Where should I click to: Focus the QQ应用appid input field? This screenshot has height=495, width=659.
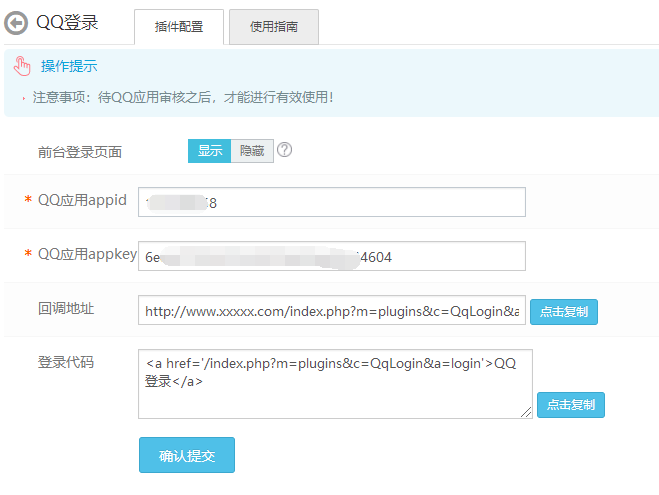[331, 203]
